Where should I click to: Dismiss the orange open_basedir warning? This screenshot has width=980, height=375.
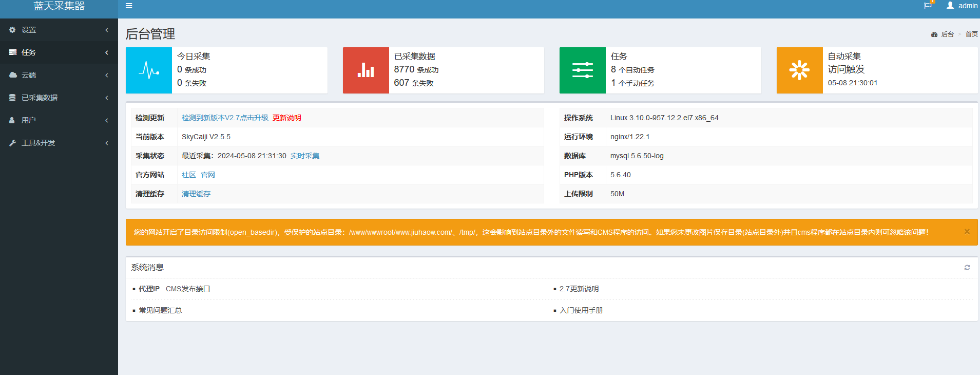pyautogui.click(x=967, y=232)
